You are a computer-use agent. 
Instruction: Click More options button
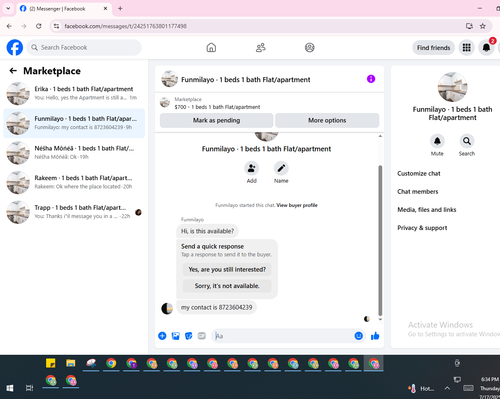[x=327, y=120]
